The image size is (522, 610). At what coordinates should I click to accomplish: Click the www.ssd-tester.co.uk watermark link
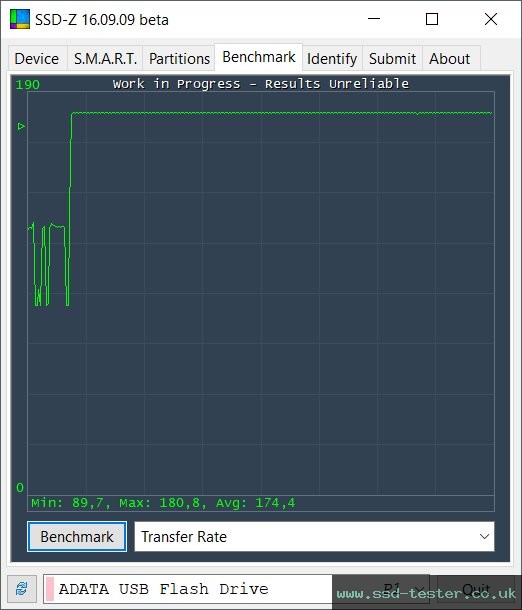426,594
